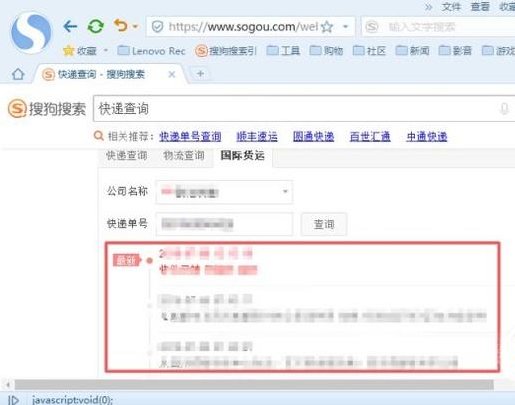Click the 查询 button
Screen dimensions: 515x405
tap(324, 224)
